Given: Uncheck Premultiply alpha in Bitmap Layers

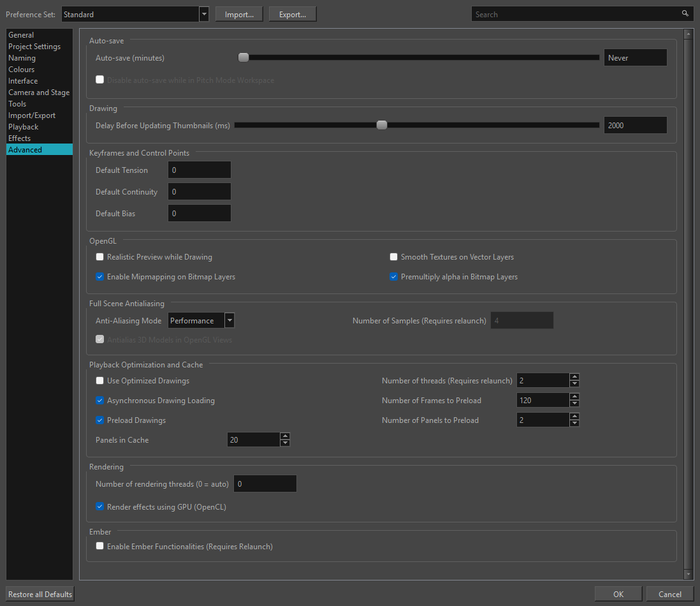Looking at the screenshot, I should (x=393, y=277).
